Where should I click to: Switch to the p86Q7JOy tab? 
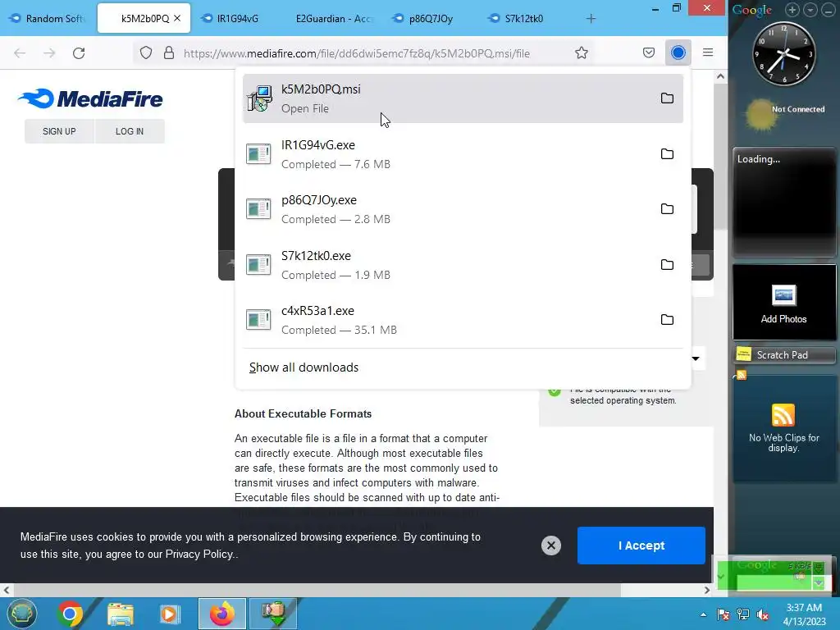pyautogui.click(x=430, y=18)
